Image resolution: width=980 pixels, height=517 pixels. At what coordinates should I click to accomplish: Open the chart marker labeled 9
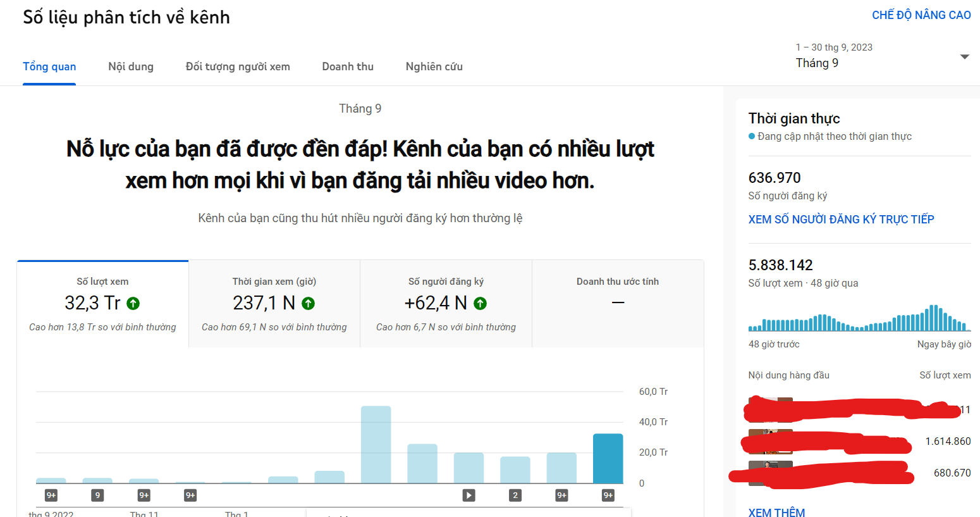pyautogui.click(x=97, y=495)
